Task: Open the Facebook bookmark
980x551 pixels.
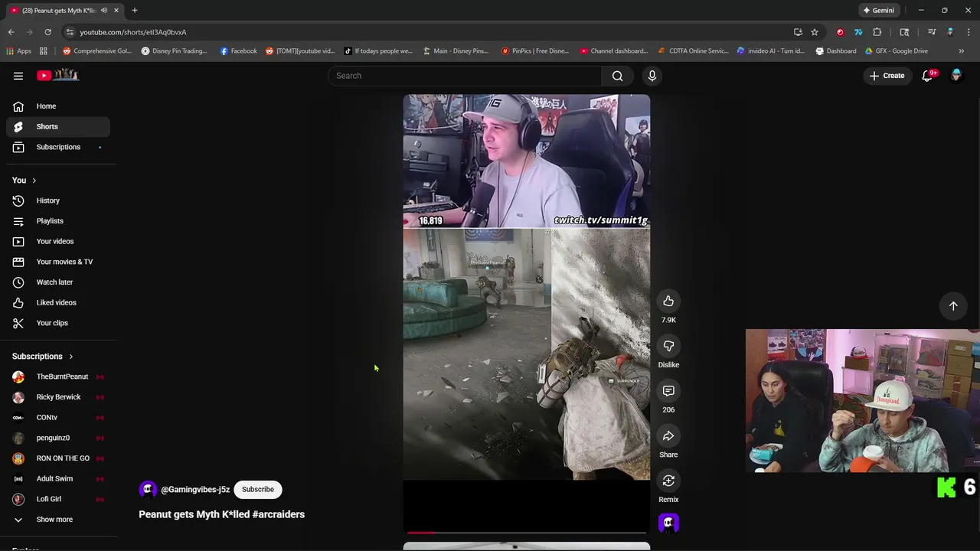Action: point(238,51)
